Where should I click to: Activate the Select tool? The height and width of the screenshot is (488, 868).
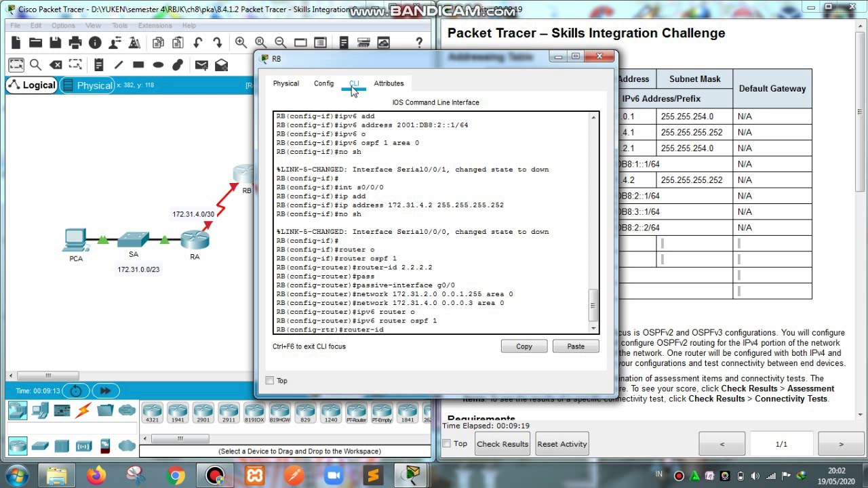pos(16,65)
